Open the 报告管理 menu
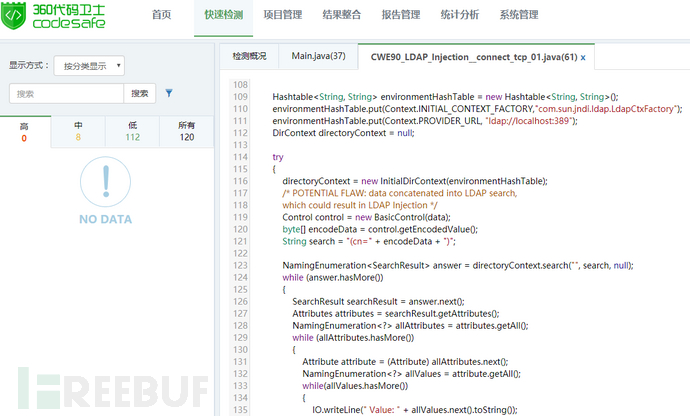This screenshot has height=416, width=690. 400,15
